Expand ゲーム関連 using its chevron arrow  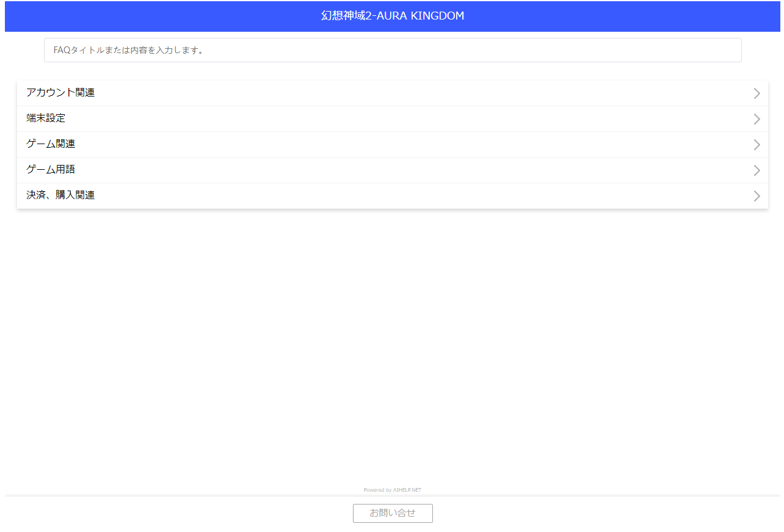coord(757,145)
